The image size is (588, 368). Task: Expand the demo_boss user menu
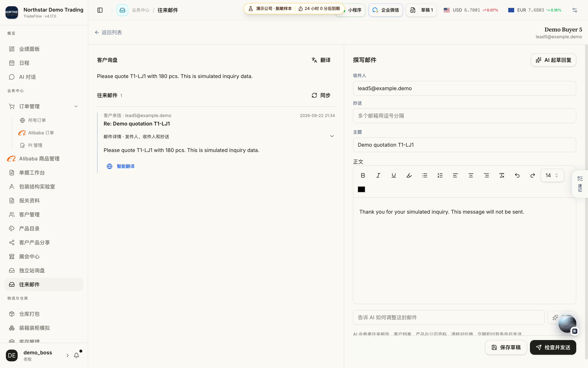pos(67,355)
